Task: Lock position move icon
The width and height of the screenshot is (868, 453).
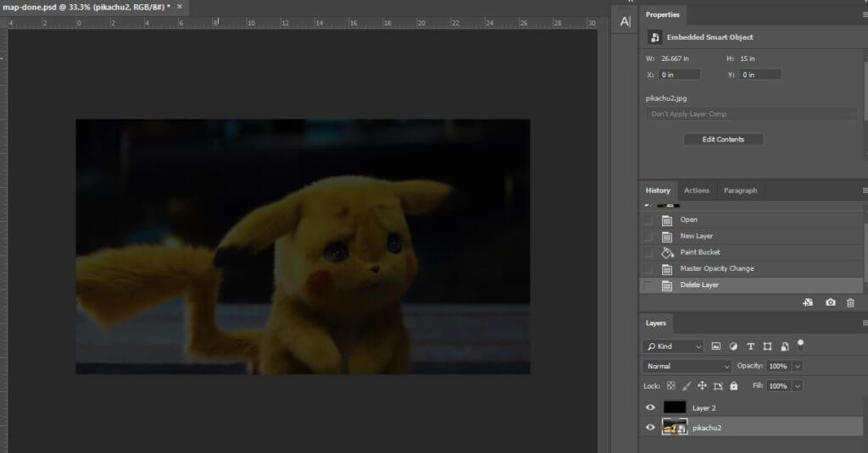Action: coord(702,385)
